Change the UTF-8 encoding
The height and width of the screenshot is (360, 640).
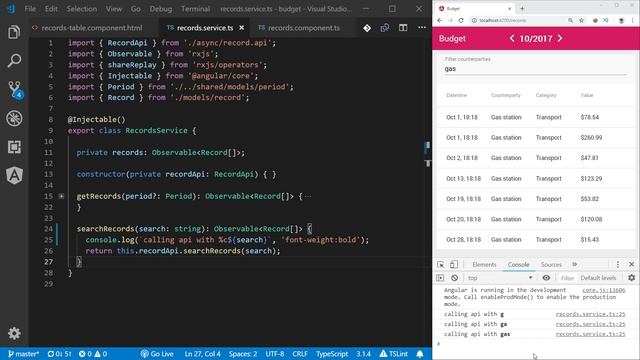[275, 354]
